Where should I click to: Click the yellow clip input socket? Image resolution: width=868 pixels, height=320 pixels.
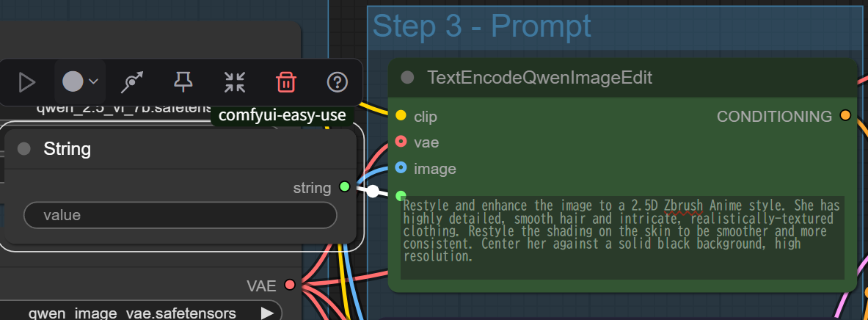coord(401,116)
